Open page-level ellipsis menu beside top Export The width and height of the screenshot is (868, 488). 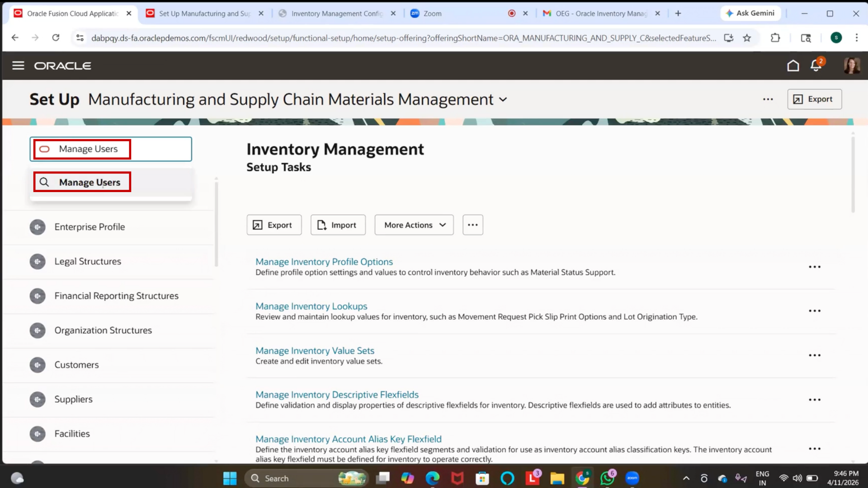pos(768,99)
